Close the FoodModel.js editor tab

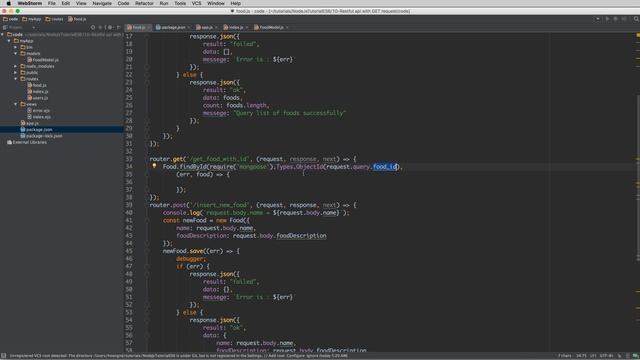287,27
